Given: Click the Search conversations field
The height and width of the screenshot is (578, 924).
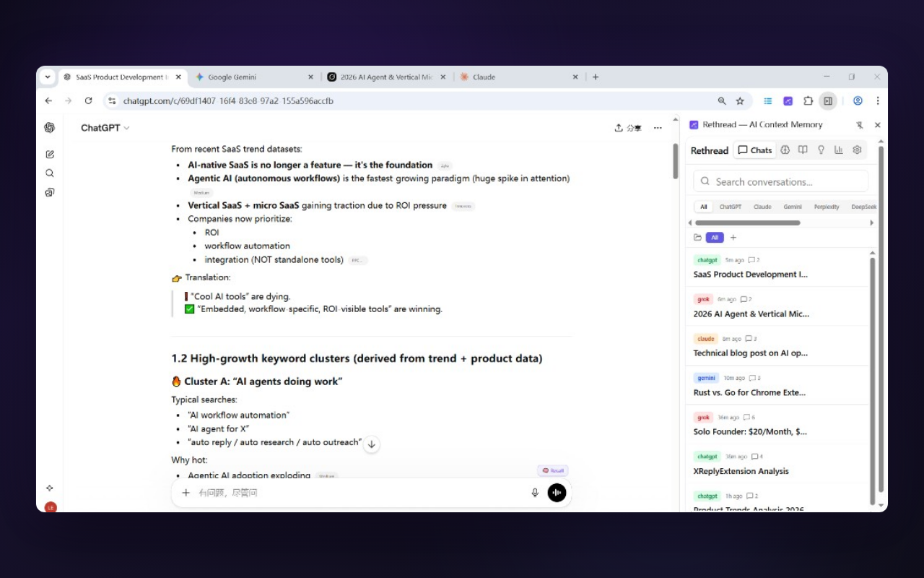Looking at the screenshot, I should tap(780, 181).
